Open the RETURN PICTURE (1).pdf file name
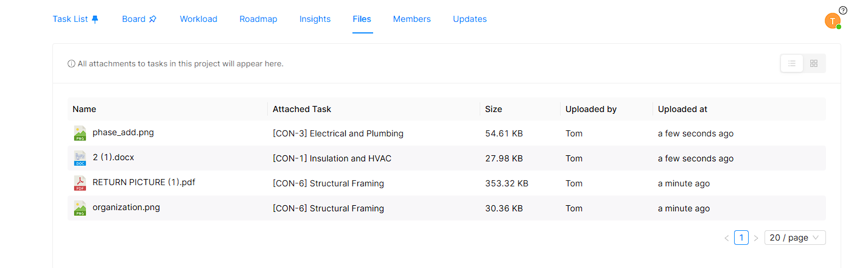The height and width of the screenshot is (268, 868). (144, 182)
